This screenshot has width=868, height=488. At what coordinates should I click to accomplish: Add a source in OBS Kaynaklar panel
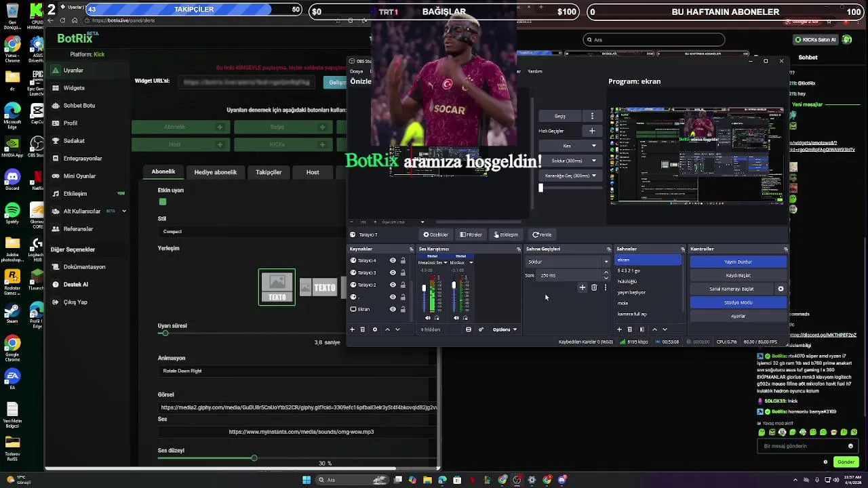pyautogui.click(x=352, y=329)
